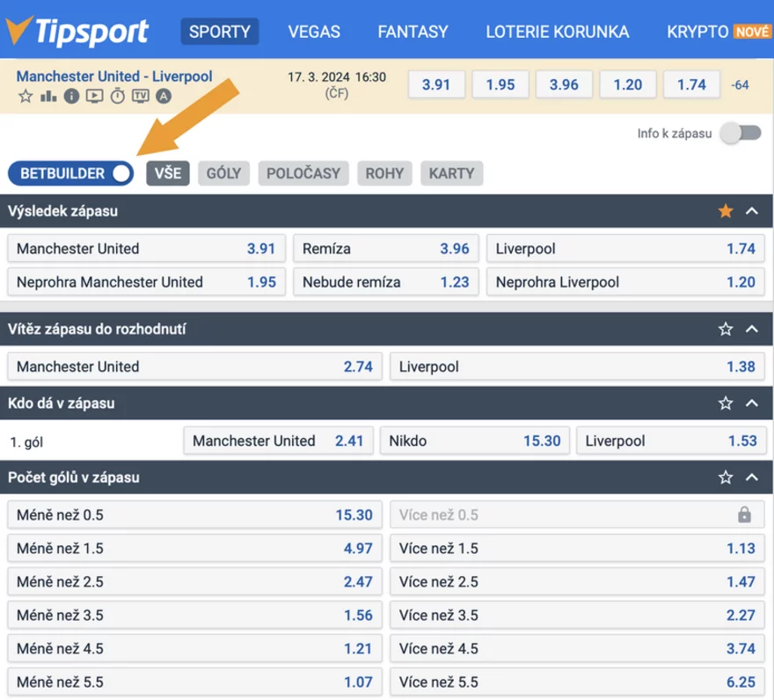The width and height of the screenshot is (774, 700).
Task: Bet Nebude remíza at 1.23
Action: [x=386, y=282]
